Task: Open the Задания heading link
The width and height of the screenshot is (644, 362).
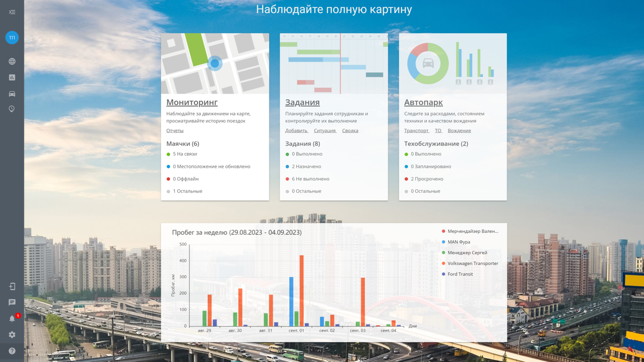Action: coord(303,102)
